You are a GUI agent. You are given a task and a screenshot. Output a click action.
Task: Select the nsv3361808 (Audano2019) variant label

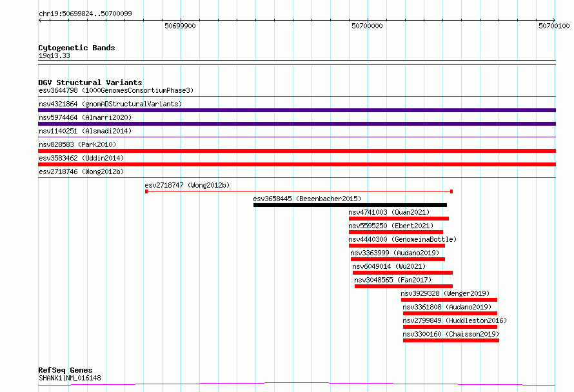tap(447, 307)
